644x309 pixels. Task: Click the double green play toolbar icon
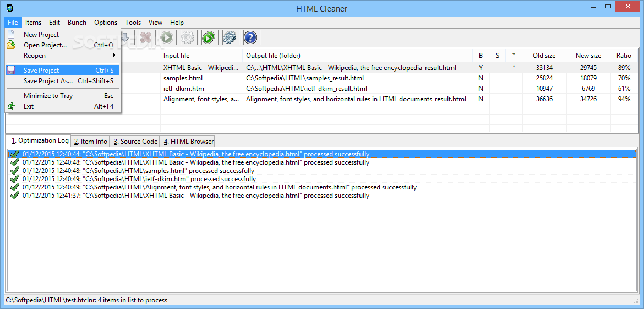[208, 38]
